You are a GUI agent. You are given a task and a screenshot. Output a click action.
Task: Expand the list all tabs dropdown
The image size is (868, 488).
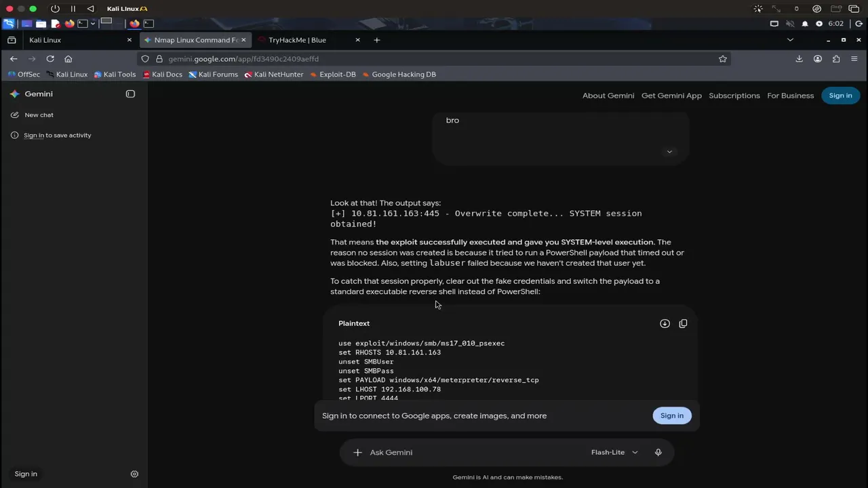point(790,40)
